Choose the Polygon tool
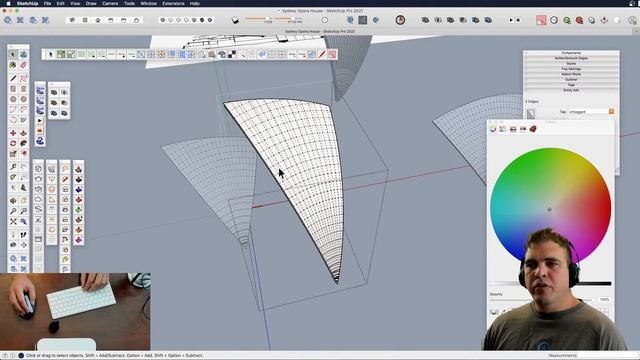This screenshot has width=640, height=360. click(x=23, y=99)
